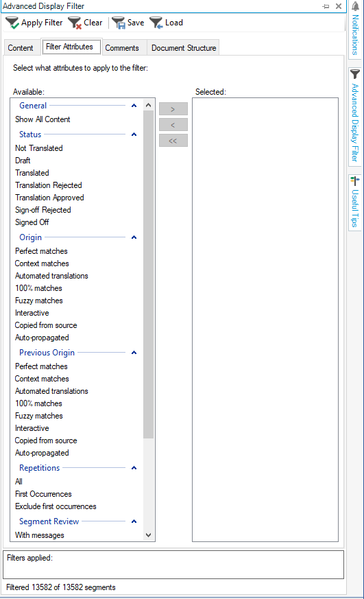This screenshot has height=599, width=364.
Task: Select the Filter Attributes tab
Action: (70, 47)
